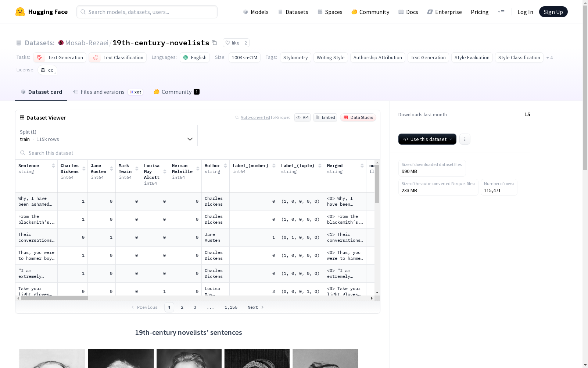Viewport: 588px width, 368px height.
Task: Select the Style Classification tag
Action: click(x=519, y=57)
